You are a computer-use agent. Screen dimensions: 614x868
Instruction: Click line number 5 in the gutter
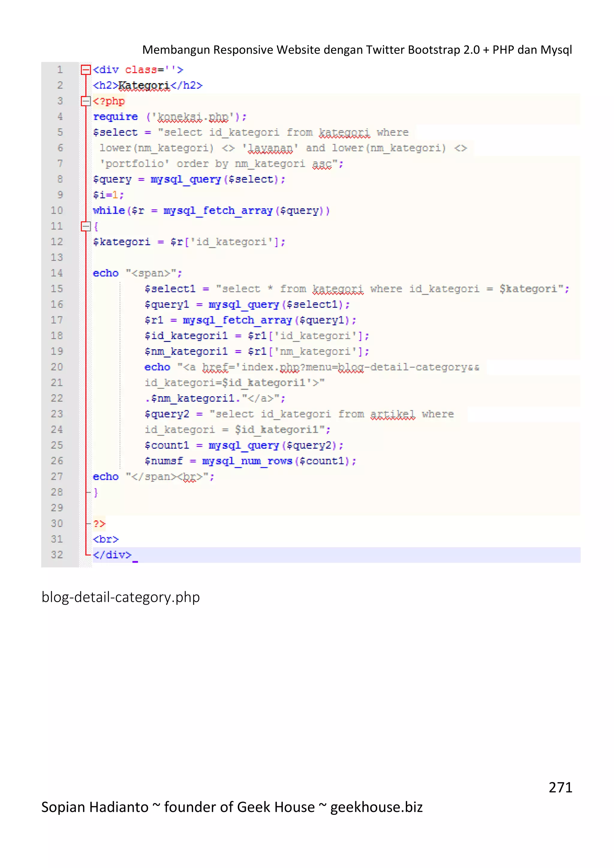(60, 132)
